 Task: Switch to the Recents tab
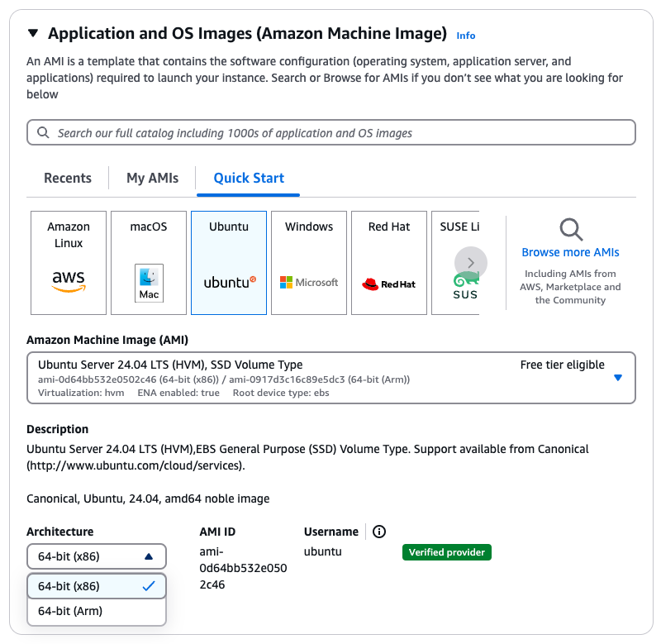click(67, 178)
